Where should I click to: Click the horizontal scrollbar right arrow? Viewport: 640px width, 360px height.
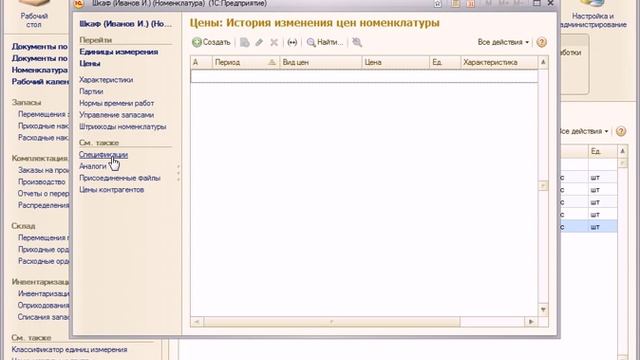point(531,322)
